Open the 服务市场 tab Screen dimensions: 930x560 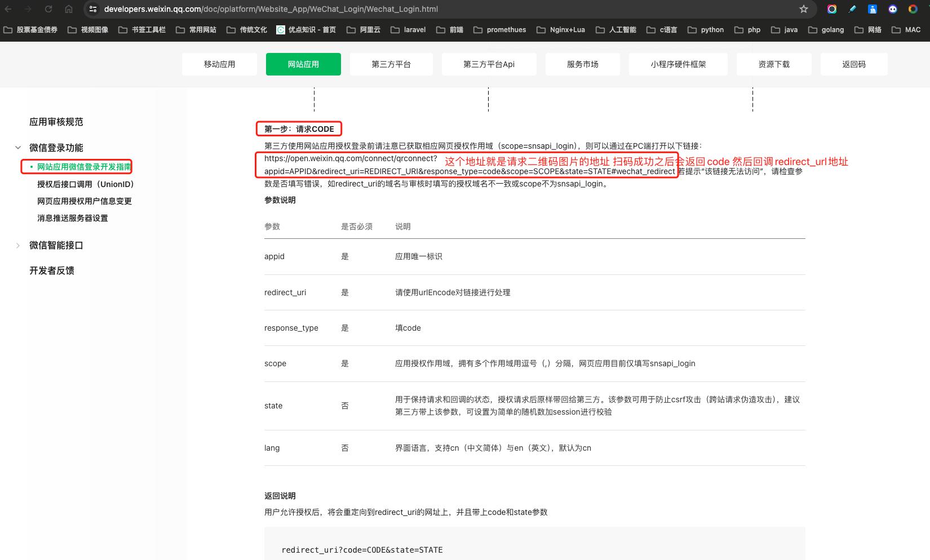click(583, 64)
